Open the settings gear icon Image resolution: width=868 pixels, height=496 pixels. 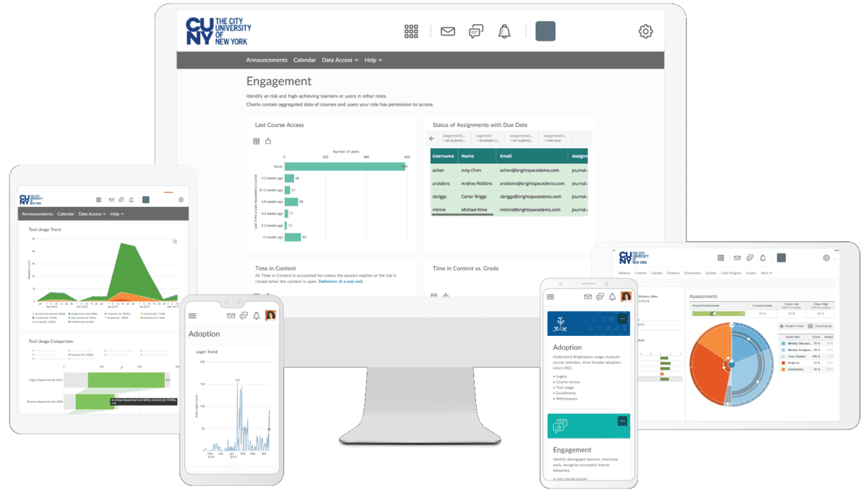(645, 31)
